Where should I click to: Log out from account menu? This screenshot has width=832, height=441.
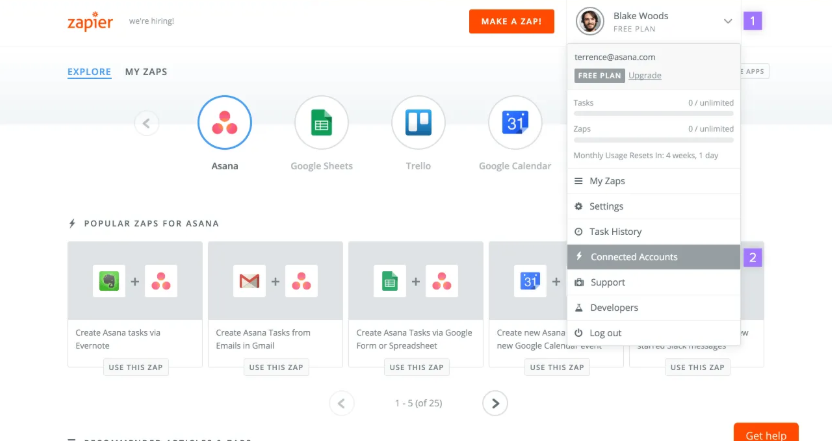pyautogui.click(x=653, y=333)
